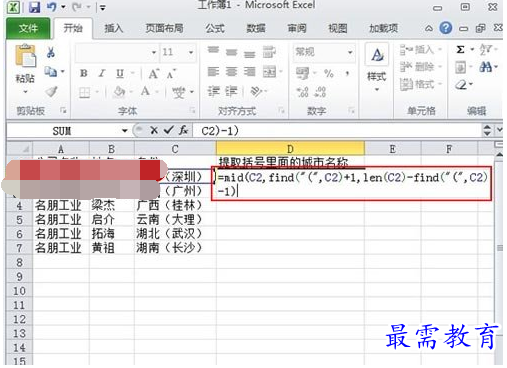Viewport: 507px width, 368px height.
Task: Click the Cut scissors icon
Action: (x=51, y=52)
